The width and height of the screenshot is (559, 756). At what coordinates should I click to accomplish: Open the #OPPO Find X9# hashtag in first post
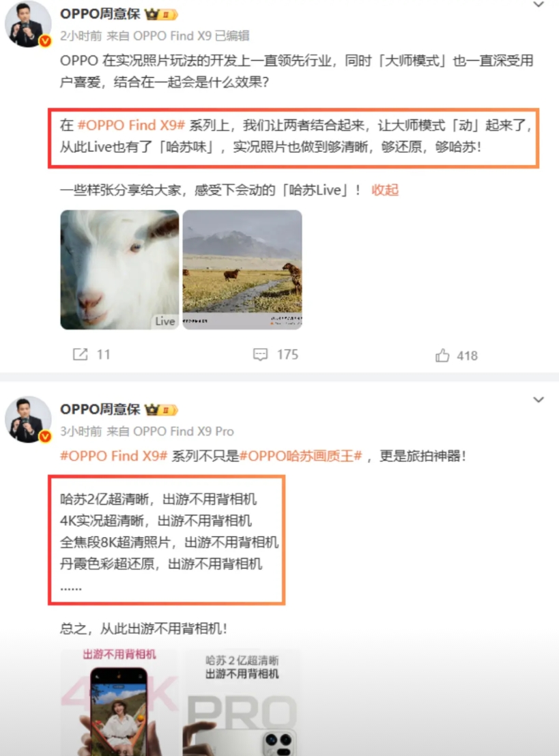131,126
